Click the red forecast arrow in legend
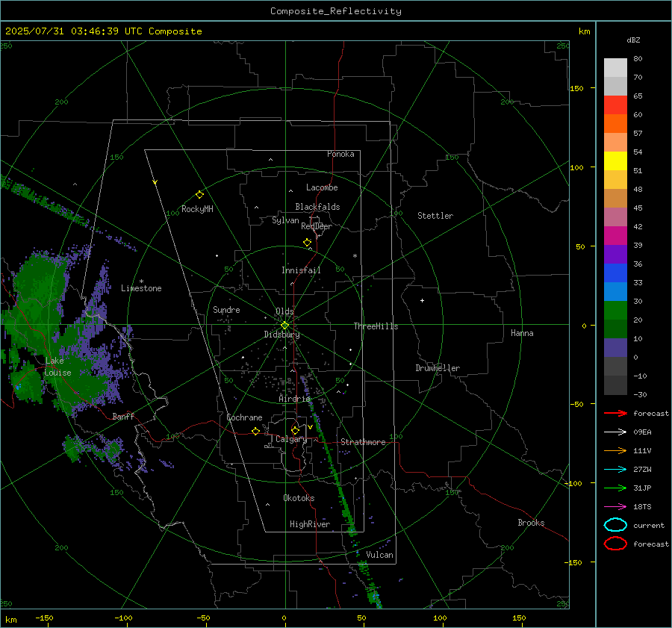Viewport: 672px width, 628px height. click(615, 413)
